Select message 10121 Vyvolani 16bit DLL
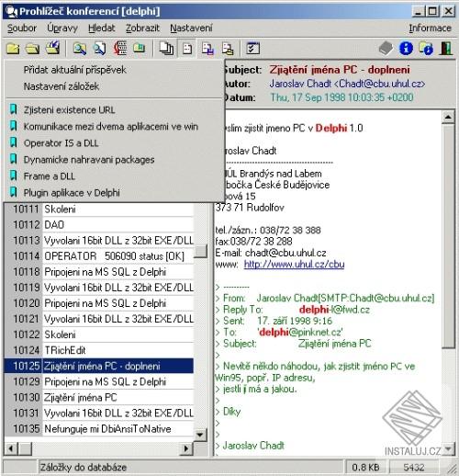 click(99, 319)
